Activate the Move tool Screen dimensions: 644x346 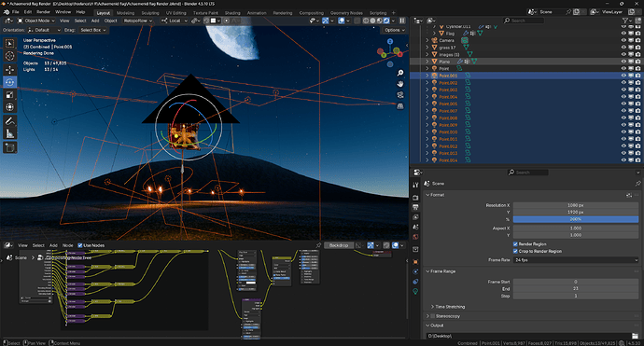click(x=10, y=70)
